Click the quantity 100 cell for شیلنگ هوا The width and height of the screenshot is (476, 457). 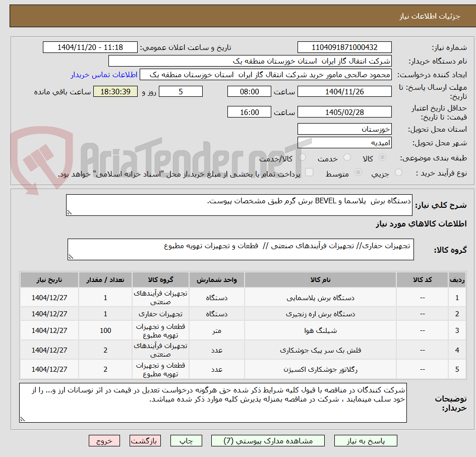pos(105,330)
